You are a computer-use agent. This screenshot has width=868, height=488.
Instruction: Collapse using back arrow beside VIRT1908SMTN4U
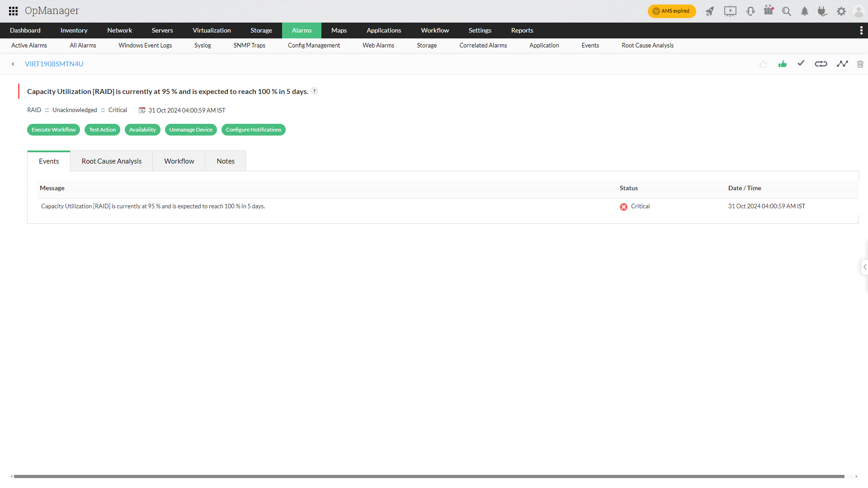pos(12,64)
